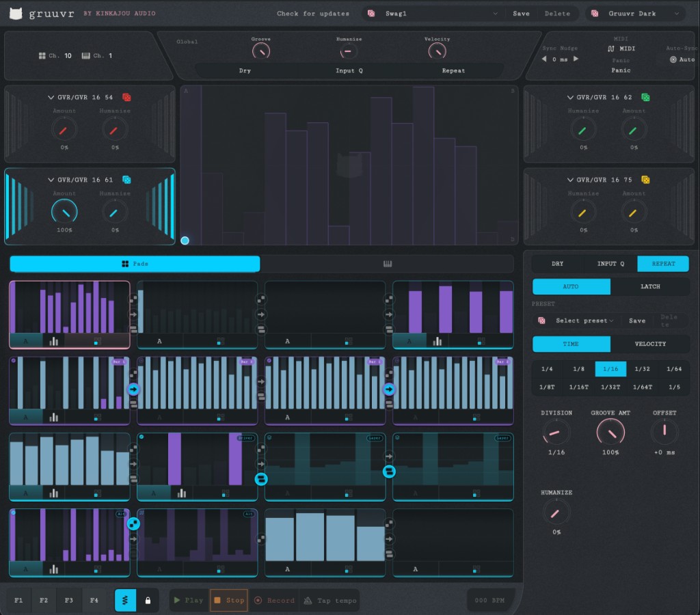
Task: Click the MIDI Panic button
Action: coord(621,70)
